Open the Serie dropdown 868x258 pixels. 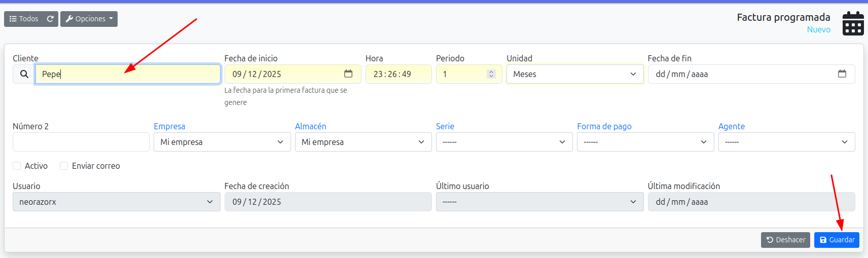pos(504,142)
